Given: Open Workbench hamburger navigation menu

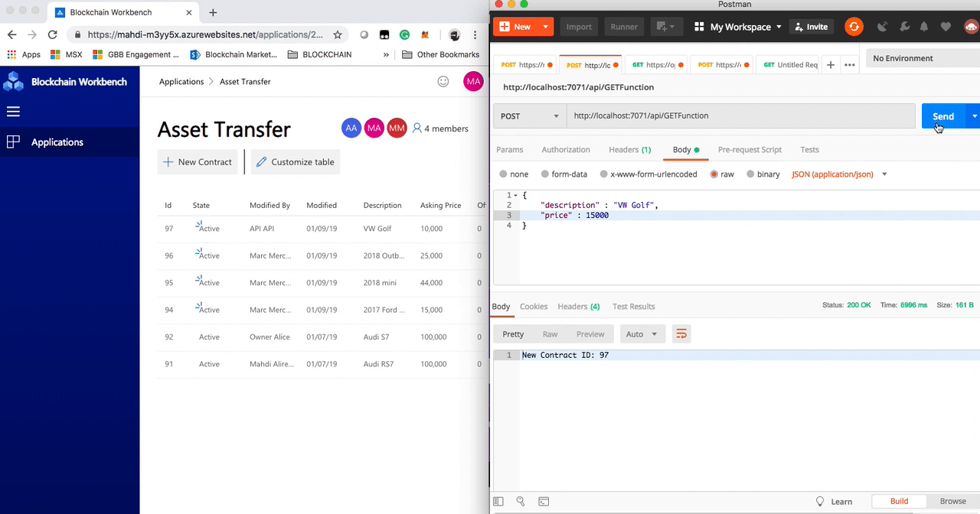Looking at the screenshot, I should point(13,112).
